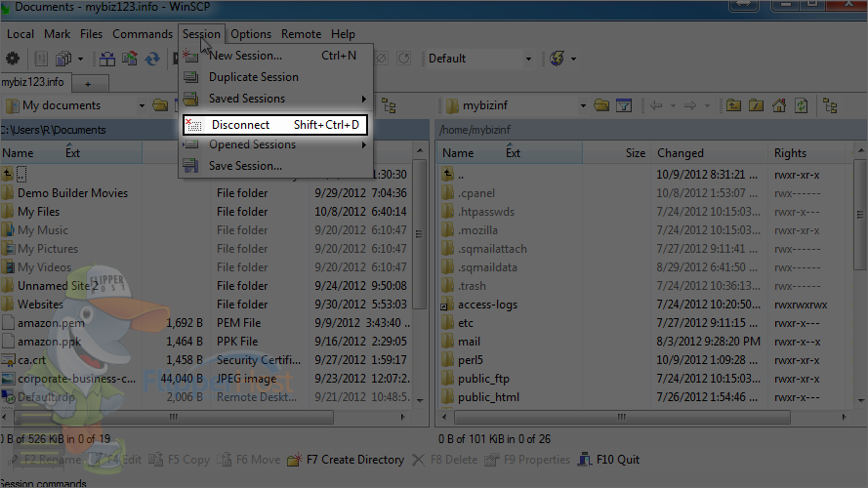Click the queue list toolbar icon
Viewport: 868px width, 488px height.
click(x=40, y=59)
